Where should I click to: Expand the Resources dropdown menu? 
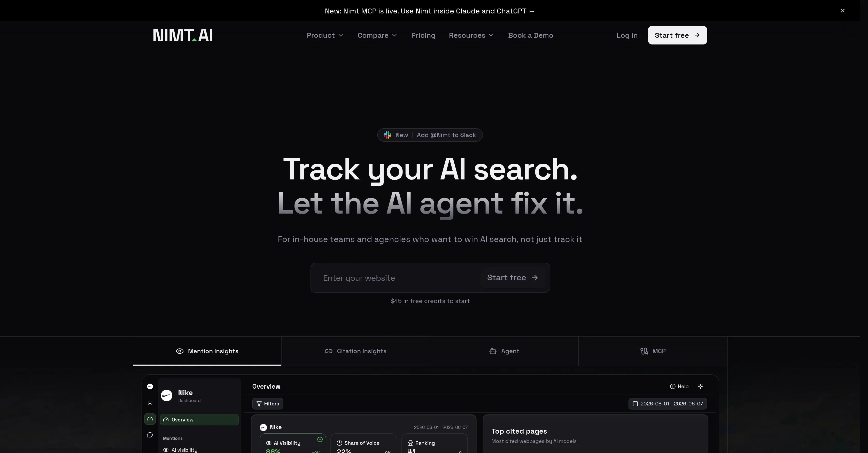pyautogui.click(x=471, y=35)
